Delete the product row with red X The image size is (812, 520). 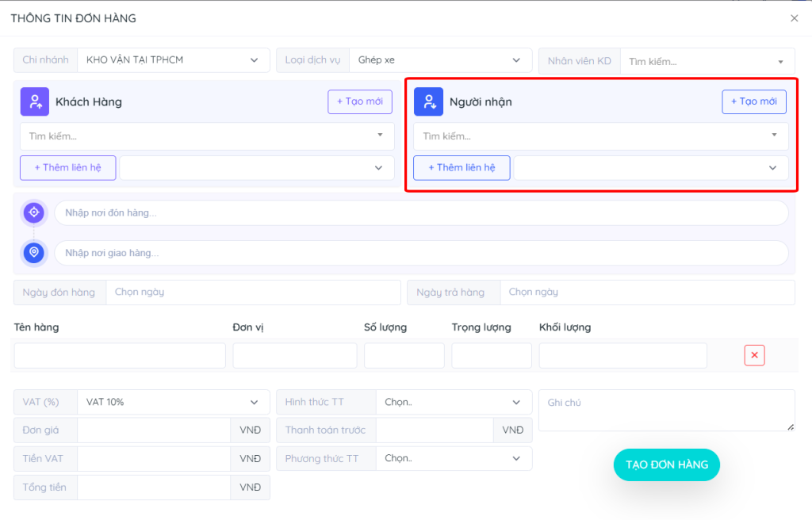click(754, 355)
